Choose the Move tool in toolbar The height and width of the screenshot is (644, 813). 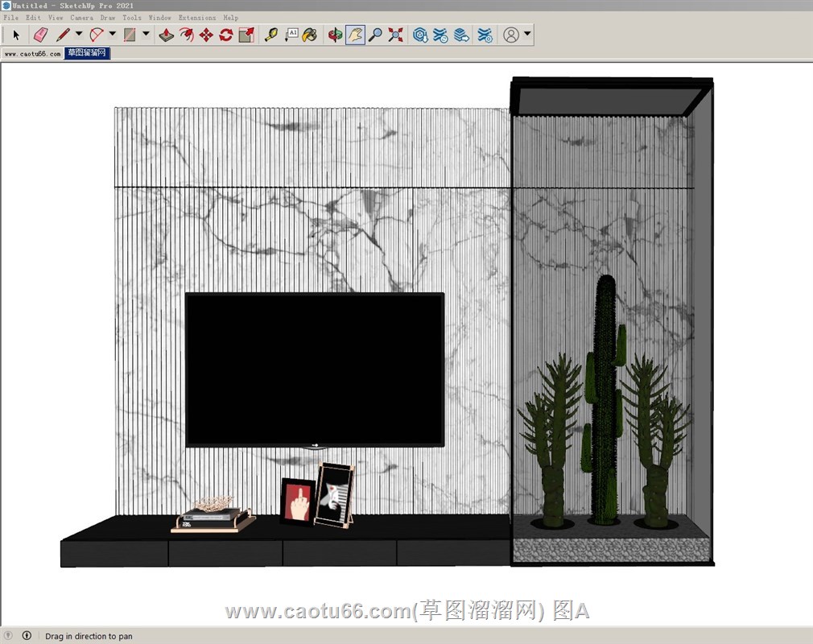(x=206, y=35)
